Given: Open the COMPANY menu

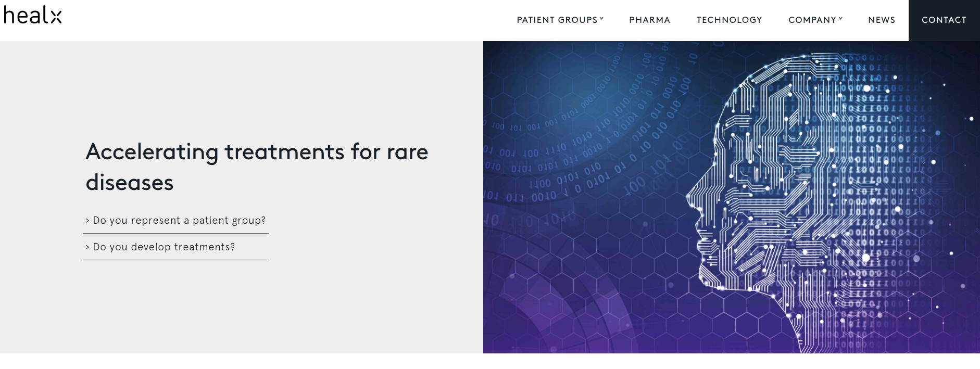Looking at the screenshot, I should tap(812, 20).
